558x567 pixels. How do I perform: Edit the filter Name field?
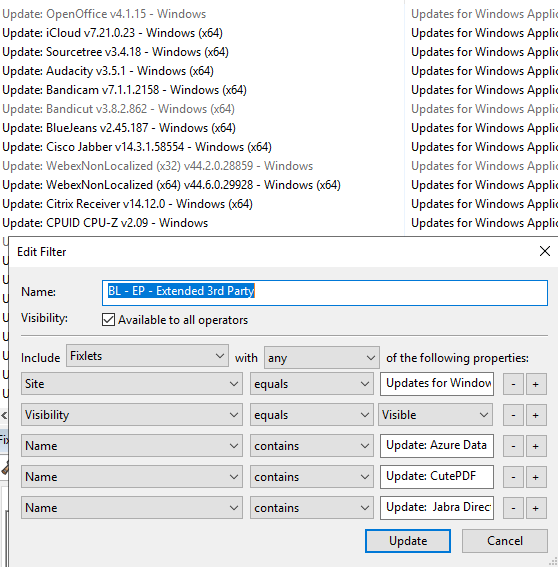325,293
